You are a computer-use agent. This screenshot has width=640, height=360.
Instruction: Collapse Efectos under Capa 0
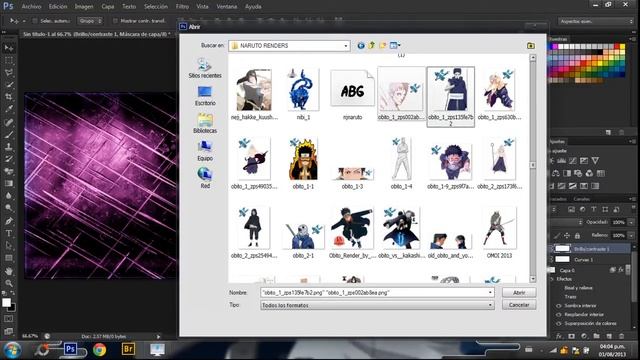click(552, 279)
